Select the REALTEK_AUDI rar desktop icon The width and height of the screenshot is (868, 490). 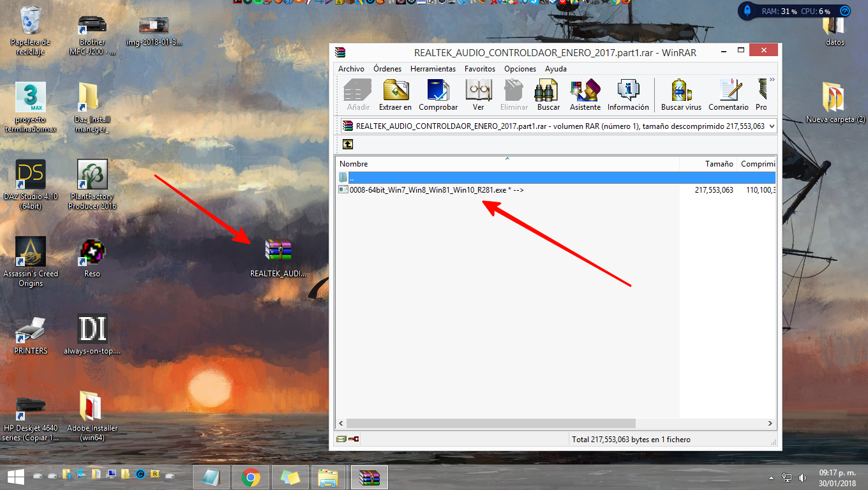278,258
